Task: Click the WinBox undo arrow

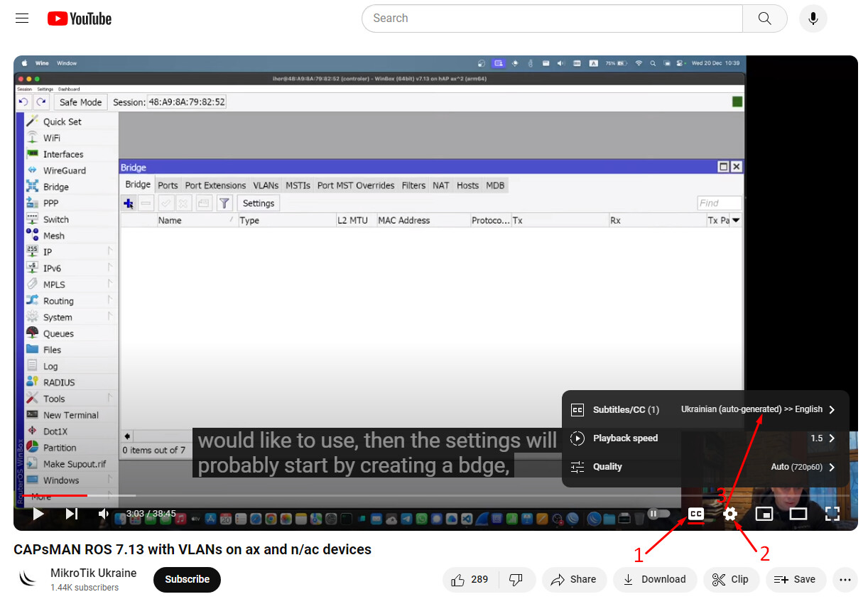Action: (23, 102)
